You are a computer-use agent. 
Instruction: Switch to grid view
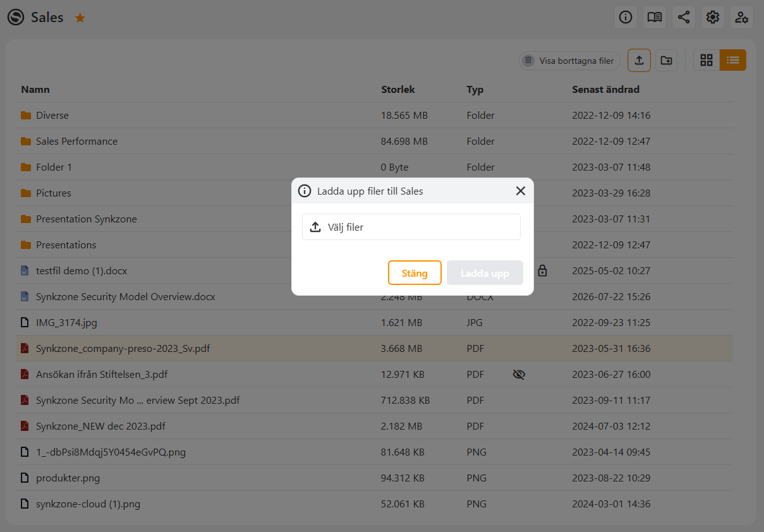click(706, 60)
